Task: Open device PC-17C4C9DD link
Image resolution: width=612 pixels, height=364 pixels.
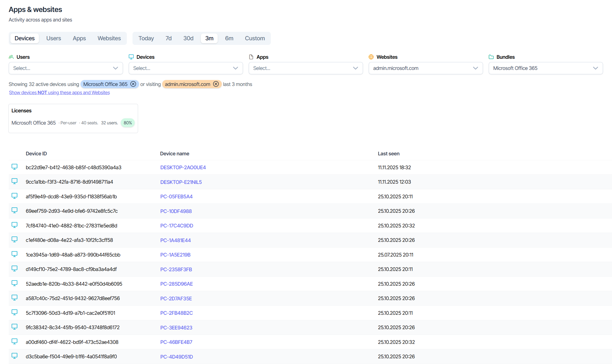Action: pyautogui.click(x=177, y=226)
